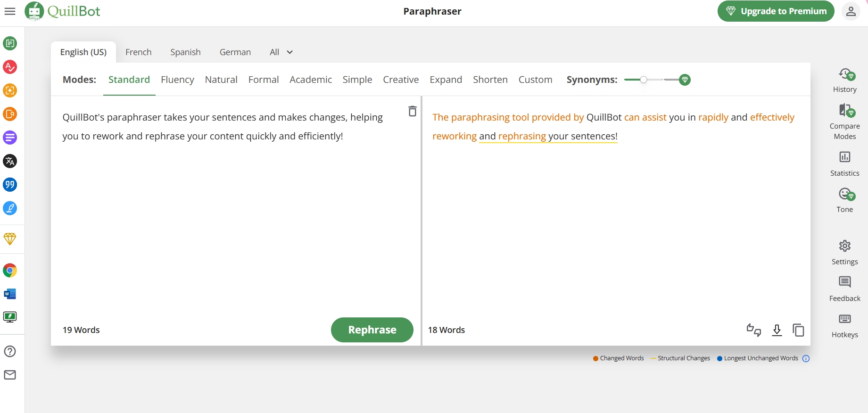Click the word 'effectively' in output

point(772,117)
